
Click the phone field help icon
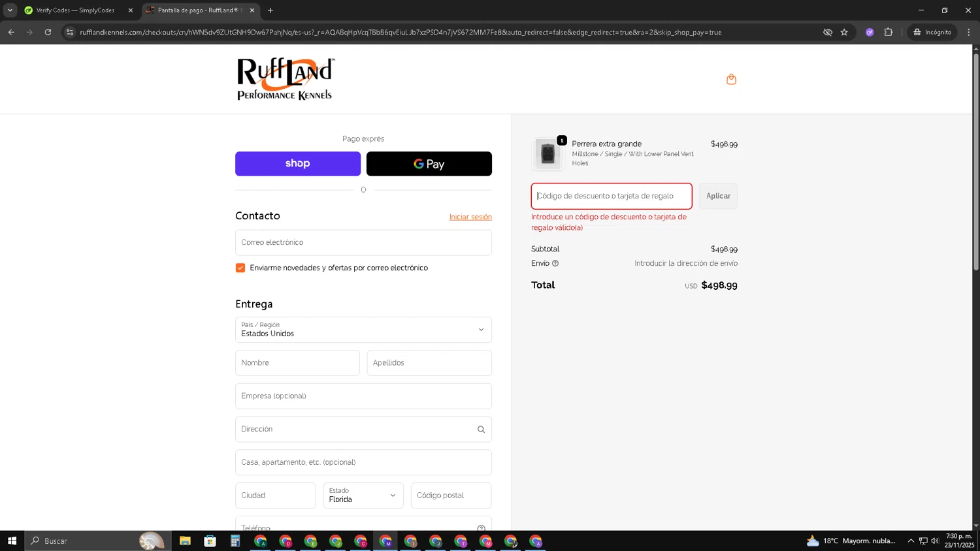coord(481,527)
